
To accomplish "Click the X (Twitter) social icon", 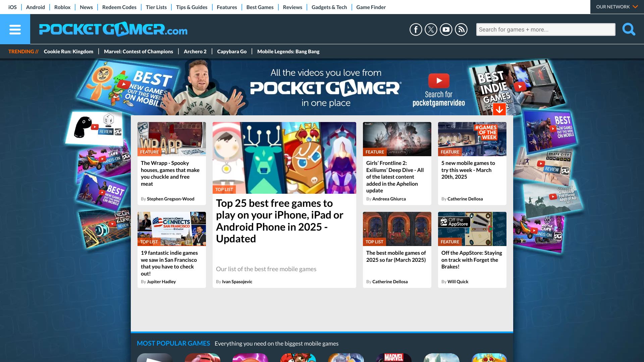I will coord(431,29).
